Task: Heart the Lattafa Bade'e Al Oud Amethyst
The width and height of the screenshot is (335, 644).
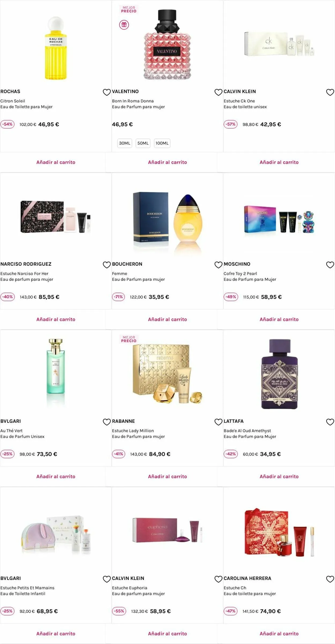Action: 330,422
